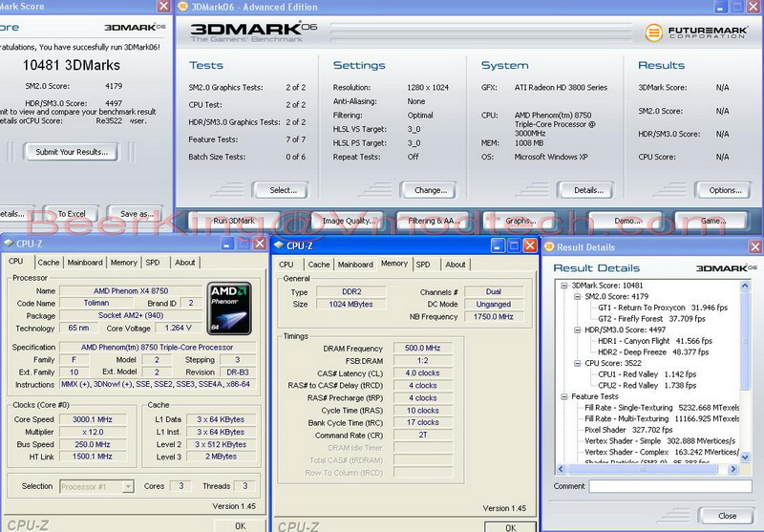
Task: Open Mainboard tab in left CPU-Z
Action: [x=85, y=263]
